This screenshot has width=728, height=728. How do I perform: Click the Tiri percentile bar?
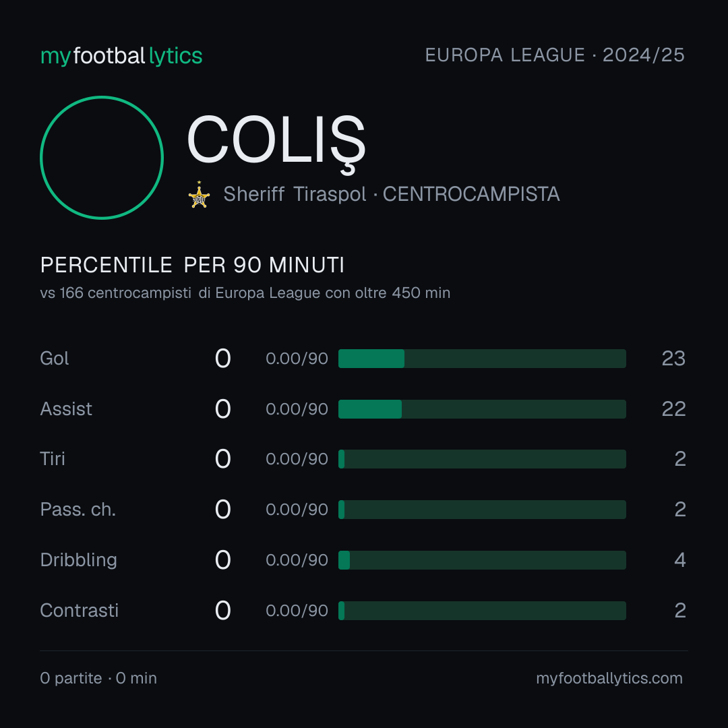click(482, 459)
